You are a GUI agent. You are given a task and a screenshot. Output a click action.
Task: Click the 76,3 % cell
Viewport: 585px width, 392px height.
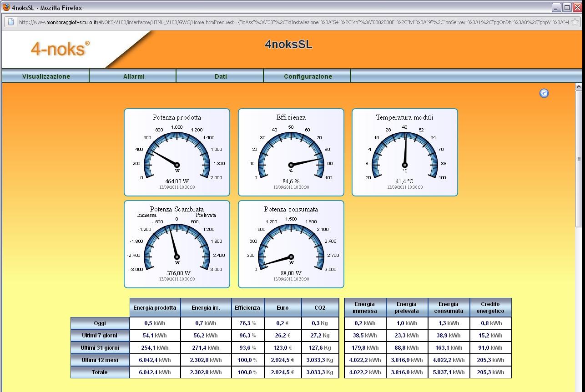(248, 323)
